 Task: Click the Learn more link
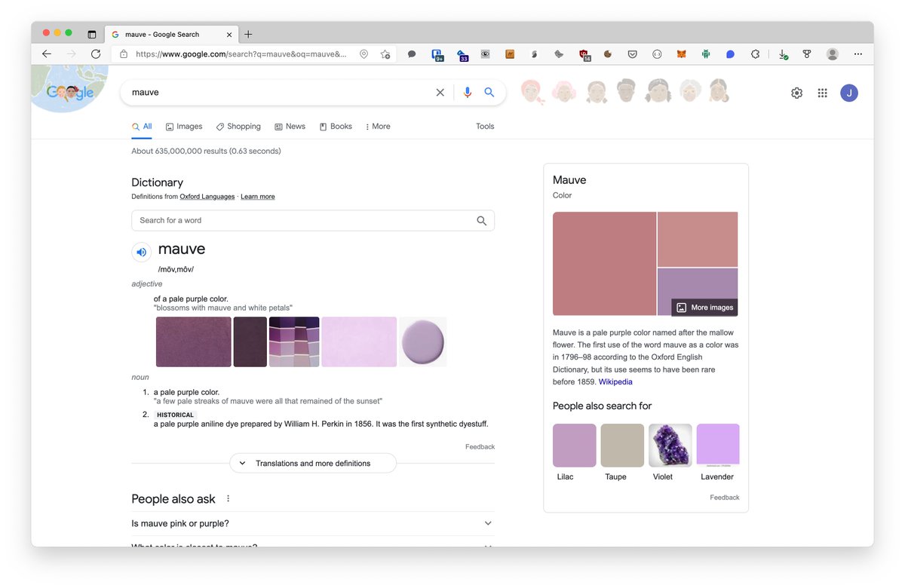point(258,197)
